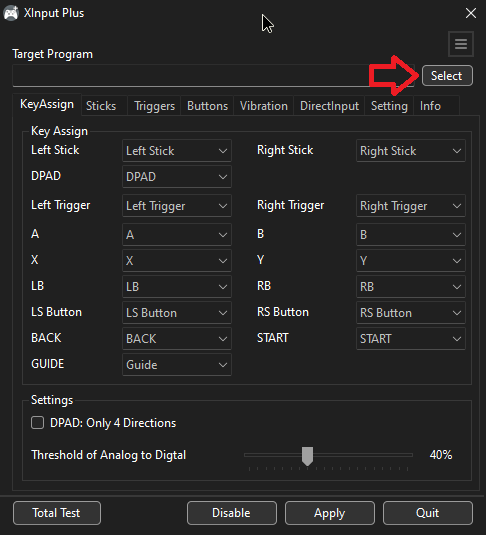The image size is (486, 535).
Task: Go to the Vibration tab
Action: [263, 106]
